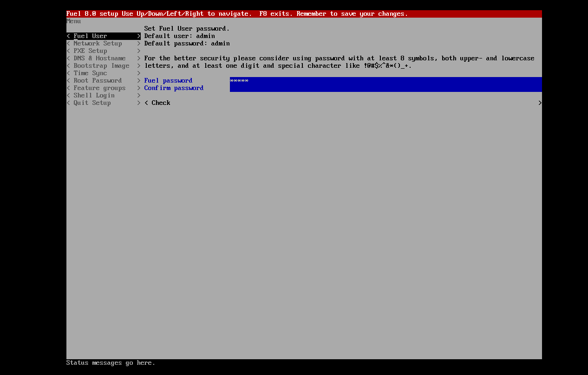588x375 pixels.
Task: Go to Root Password section
Action: click(x=103, y=81)
